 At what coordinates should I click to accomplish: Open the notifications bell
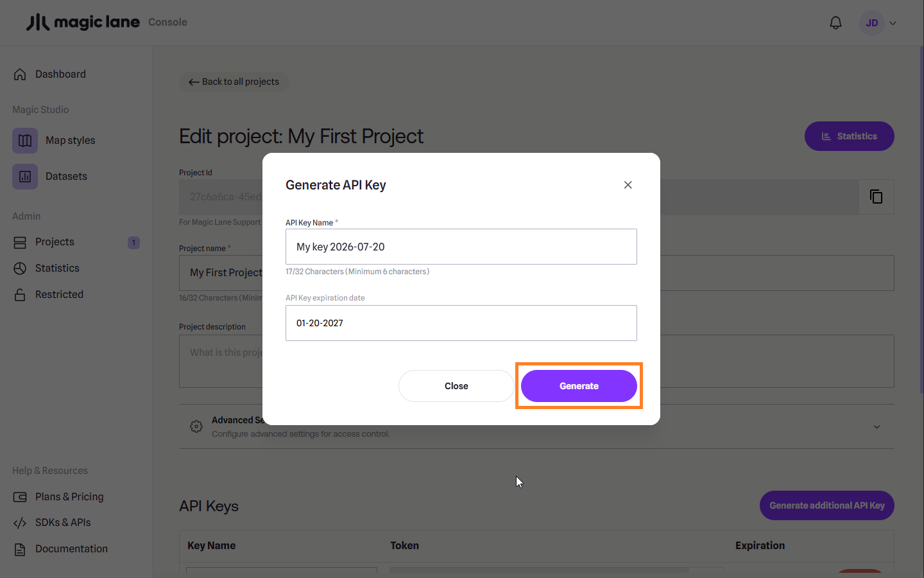tap(835, 23)
